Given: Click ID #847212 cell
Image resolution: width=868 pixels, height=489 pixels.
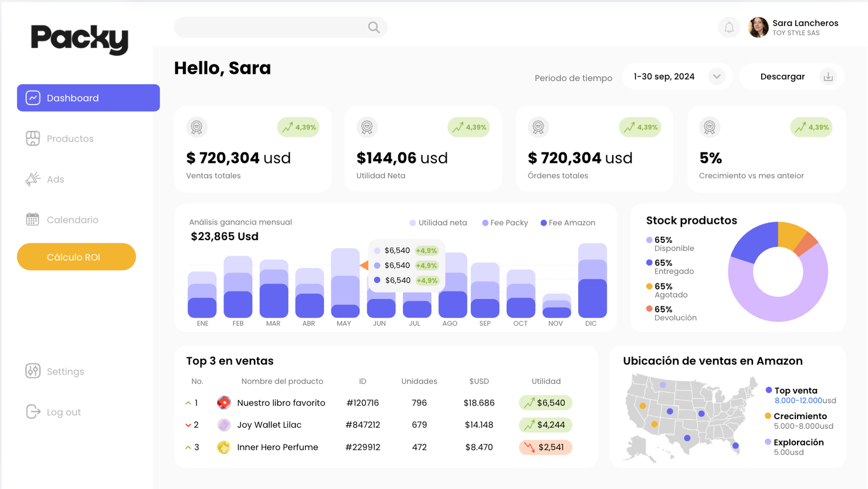Looking at the screenshot, I should pos(362,425).
